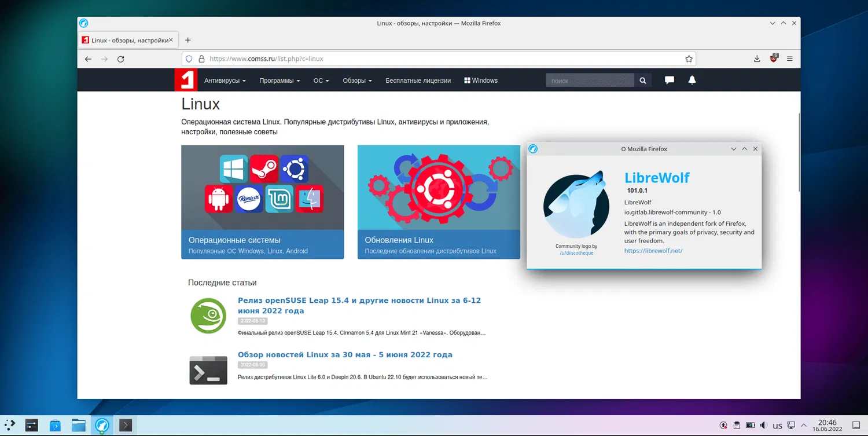The width and height of the screenshot is (868, 436).
Task: Open a new browser tab
Action: coord(187,40)
